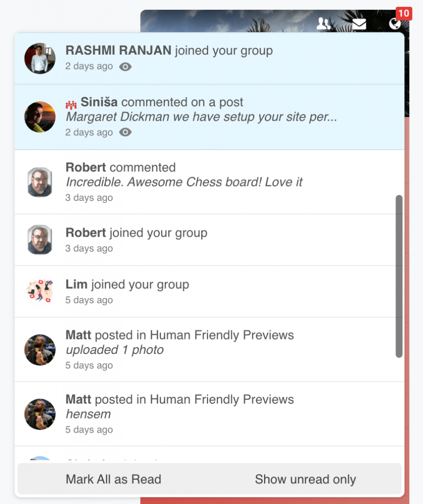Screen dimensions: 423x504
Task: Click the red 10 notification badge
Action: (x=404, y=13)
